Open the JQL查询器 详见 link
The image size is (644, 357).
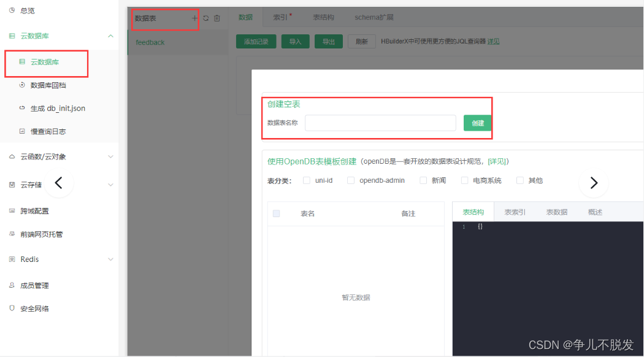pos(493,40)
